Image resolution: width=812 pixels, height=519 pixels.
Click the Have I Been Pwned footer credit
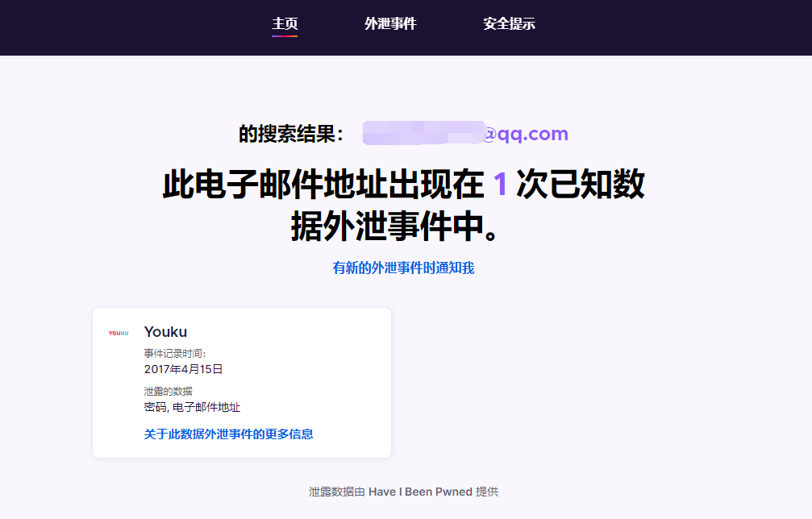pos(421,492)
